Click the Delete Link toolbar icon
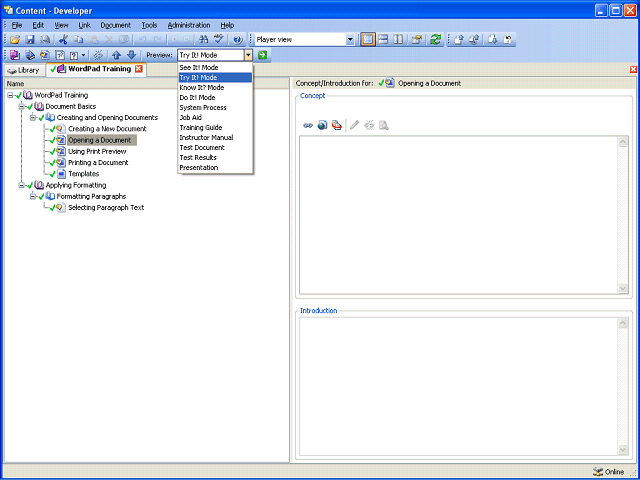This screenshot has height=480, width=640. click(x=98, y=55)
